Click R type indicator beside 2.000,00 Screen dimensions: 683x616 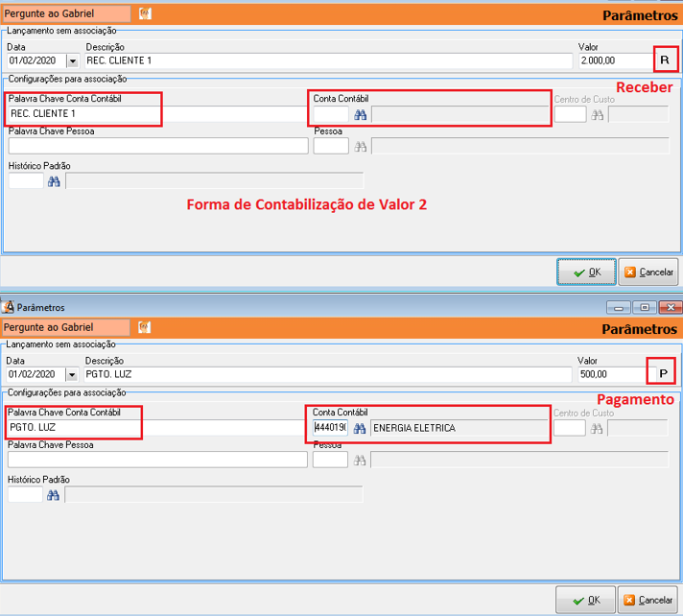665,59
